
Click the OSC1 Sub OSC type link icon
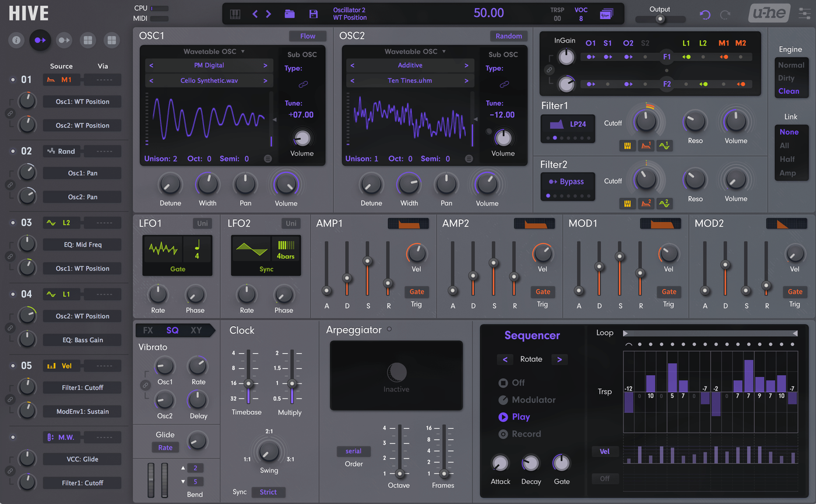(x=303, y=84)
